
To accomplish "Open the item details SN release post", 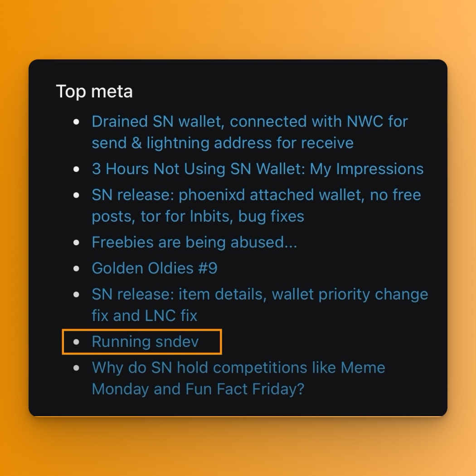I will [259, 294].
